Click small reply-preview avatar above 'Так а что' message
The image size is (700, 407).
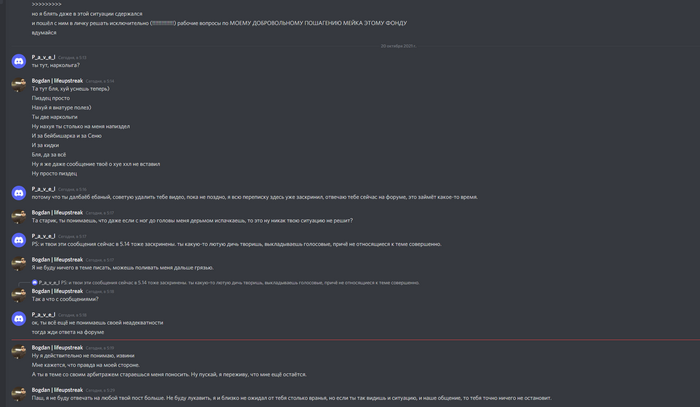[x=34, y=282]
